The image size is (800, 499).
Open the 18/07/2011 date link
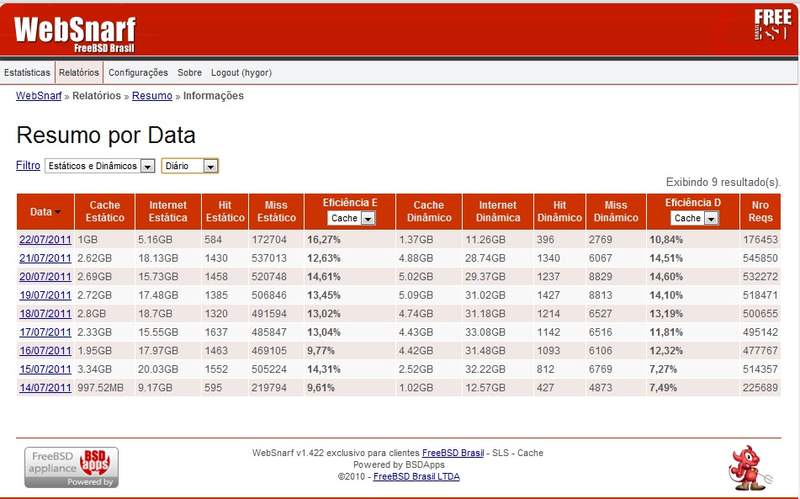45,313
